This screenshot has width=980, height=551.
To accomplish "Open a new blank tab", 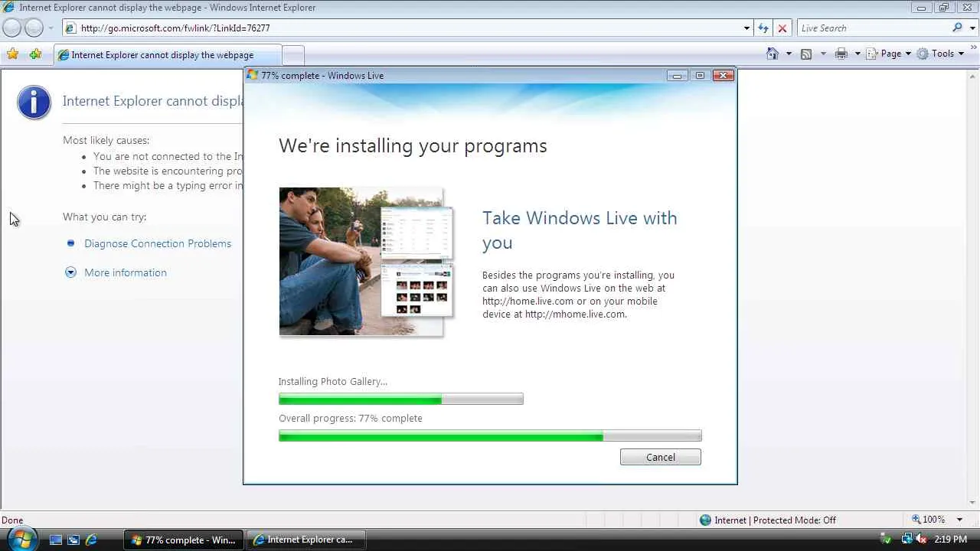I will [x=293, y=55].
